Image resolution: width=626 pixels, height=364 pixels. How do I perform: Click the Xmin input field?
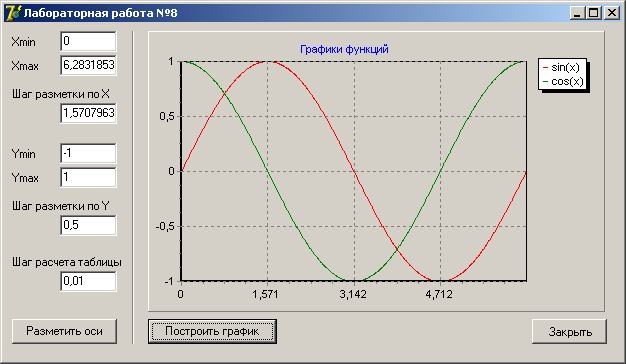point(88,41)
